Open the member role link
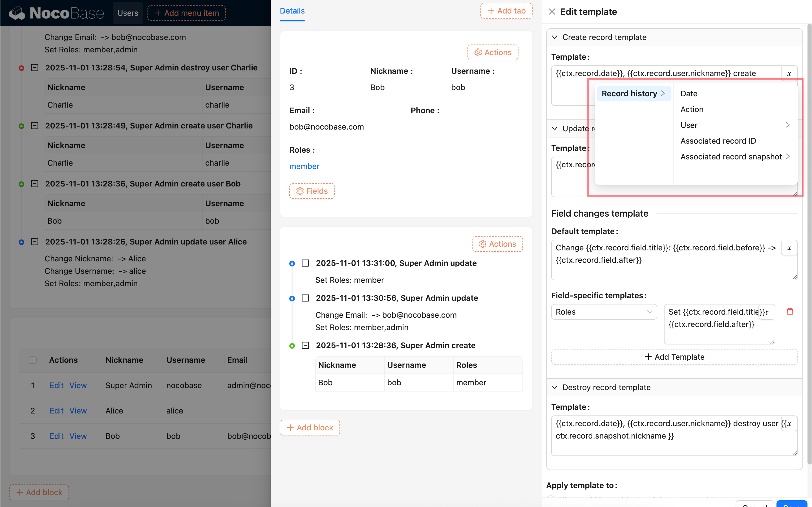812x507 pixels. point(304,166)
